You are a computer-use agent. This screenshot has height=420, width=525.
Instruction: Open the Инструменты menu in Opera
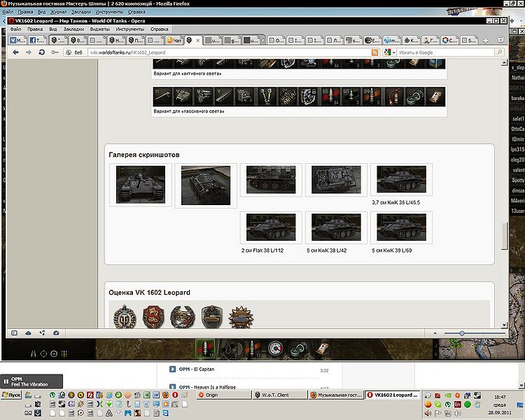click(x=130, y=29)
